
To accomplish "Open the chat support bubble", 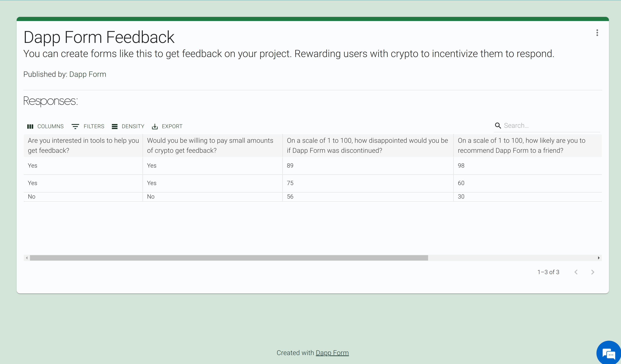I will click(x=609, y=353).
